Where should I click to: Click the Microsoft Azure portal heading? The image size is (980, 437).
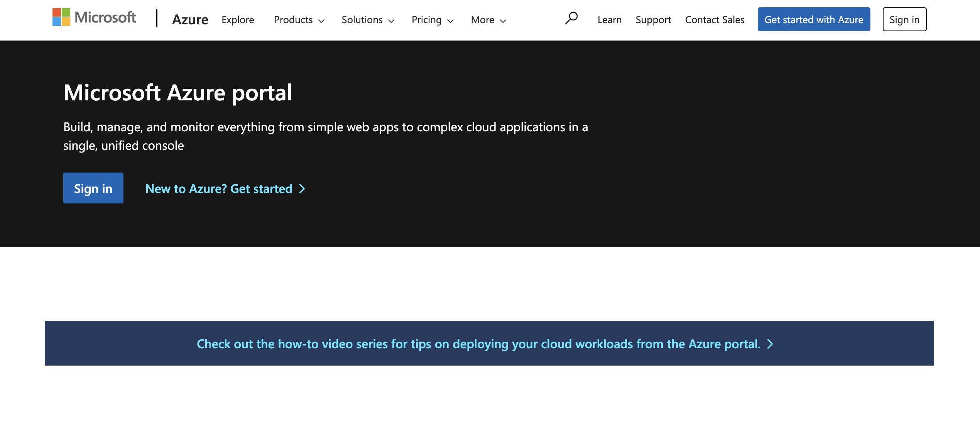tap(177, 93)
